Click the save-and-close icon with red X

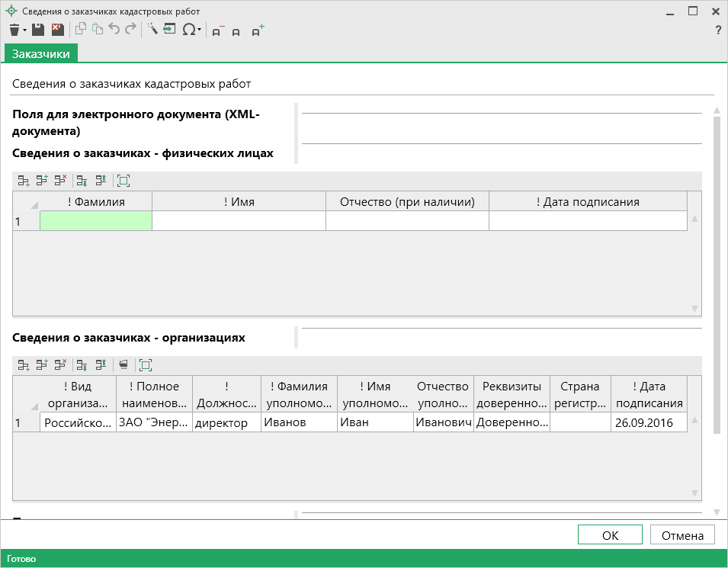[x=57, y=30]
